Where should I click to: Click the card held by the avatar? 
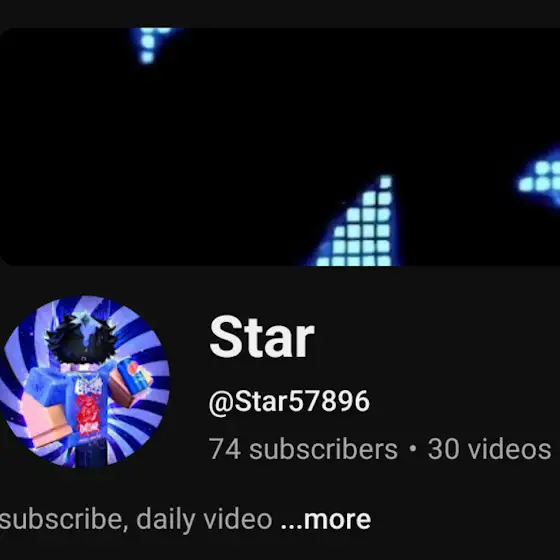(134, 377)
